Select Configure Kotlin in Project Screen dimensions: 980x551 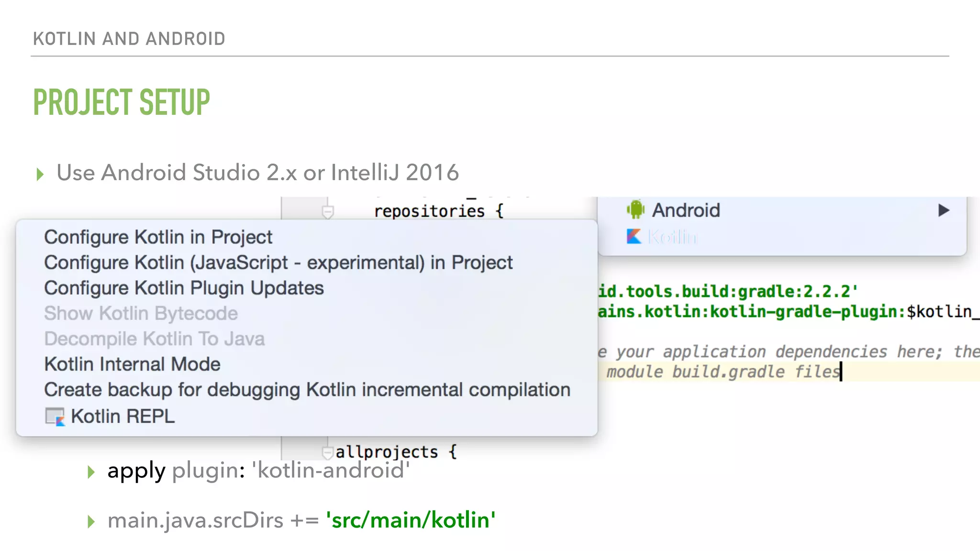[x=158, y=237]
